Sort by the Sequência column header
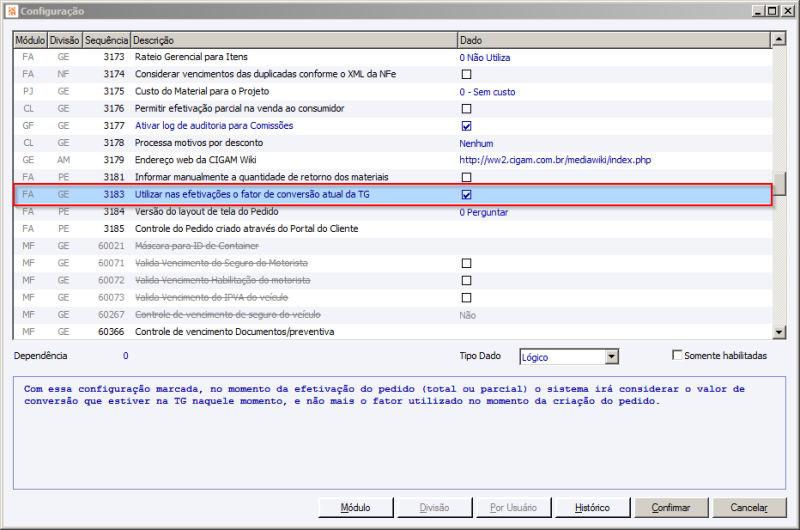800x530 pixels. click(x=106, y=40)
